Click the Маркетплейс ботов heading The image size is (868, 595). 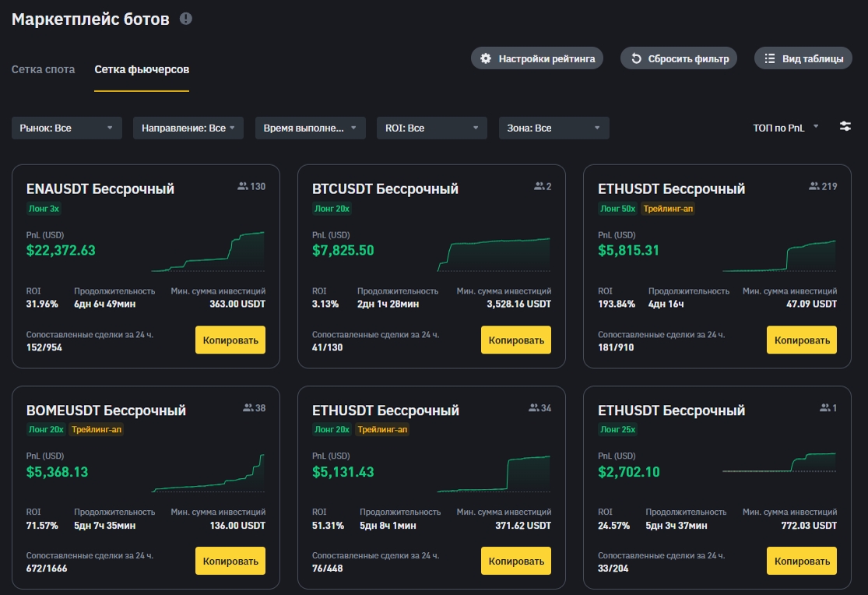[x=91, y=19]
